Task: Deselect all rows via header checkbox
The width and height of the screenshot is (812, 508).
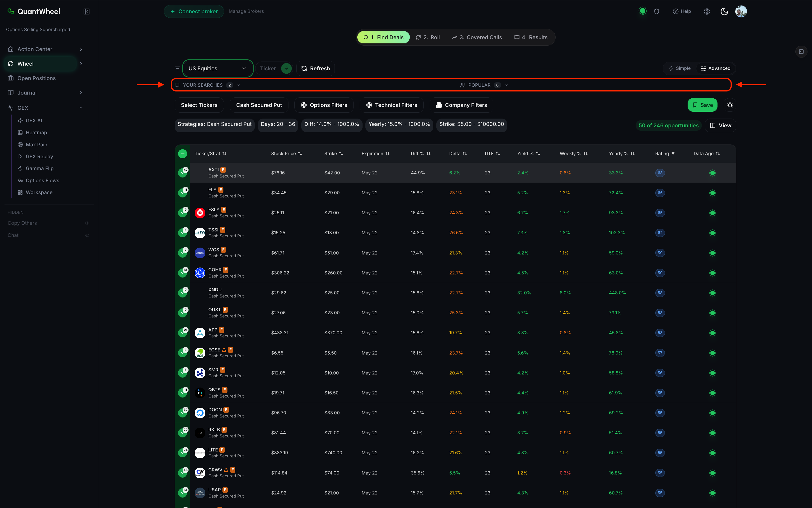Action: point(182,154)
